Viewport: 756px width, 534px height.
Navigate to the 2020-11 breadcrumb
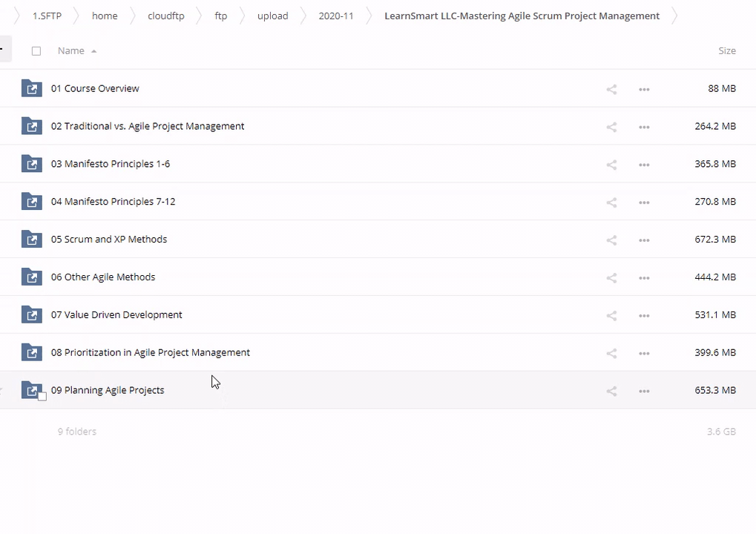[336, 16]
